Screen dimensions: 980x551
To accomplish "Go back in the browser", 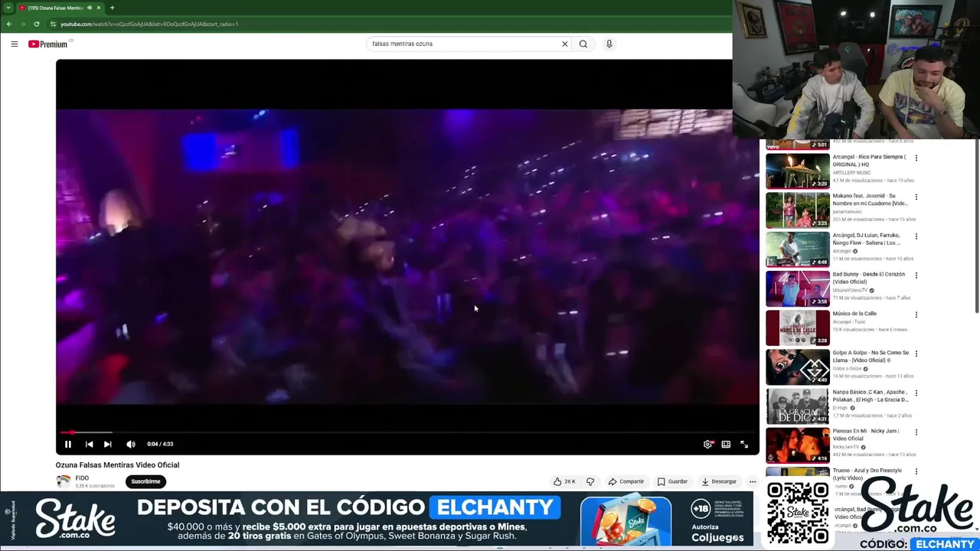I will coord(9,24).
